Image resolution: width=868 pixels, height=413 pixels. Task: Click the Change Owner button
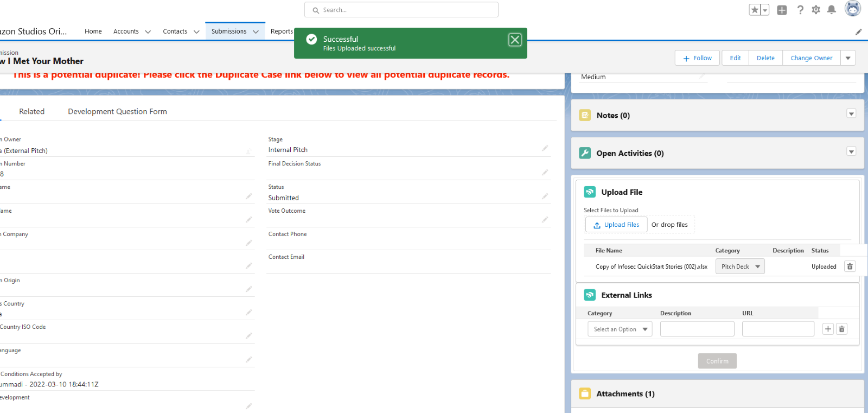(x=811, y=58)
